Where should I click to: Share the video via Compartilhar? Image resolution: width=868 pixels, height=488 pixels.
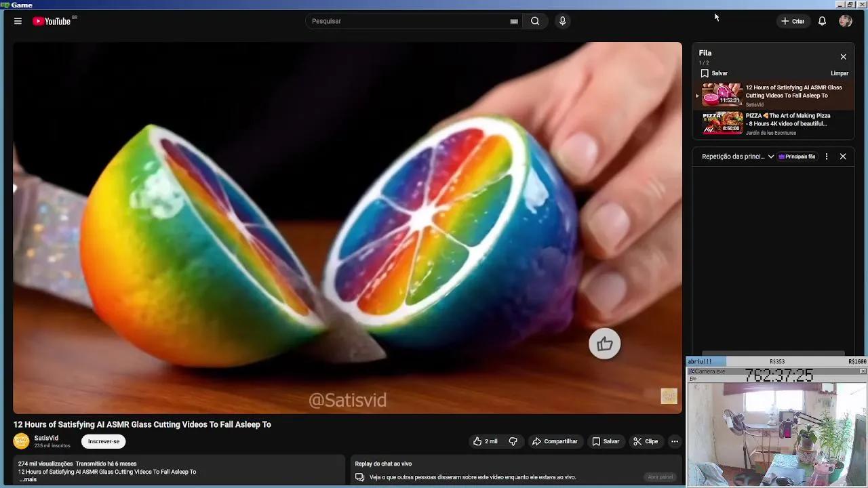555,441
